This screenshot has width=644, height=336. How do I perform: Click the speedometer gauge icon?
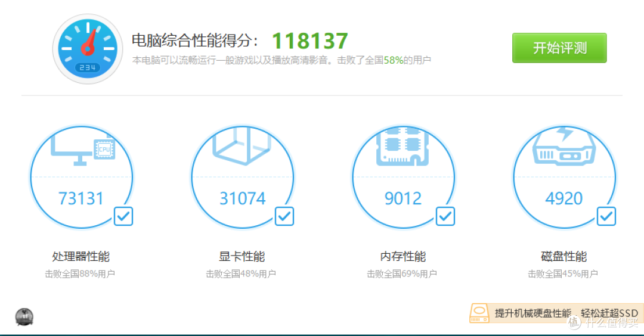[87, 48]
